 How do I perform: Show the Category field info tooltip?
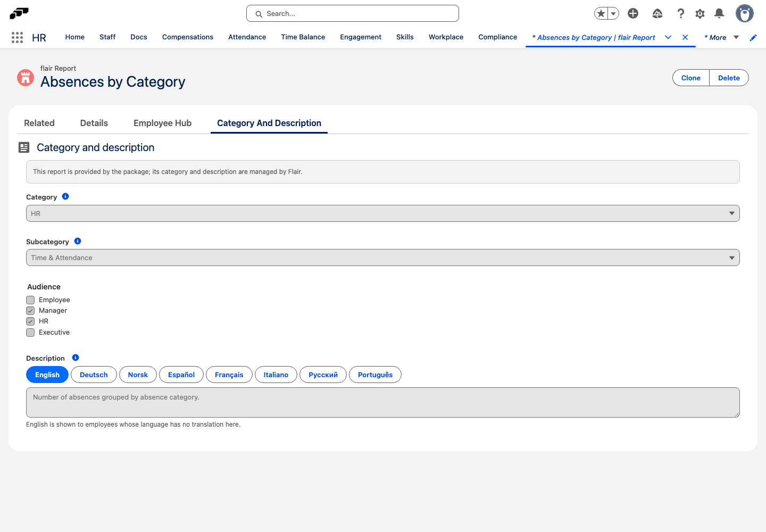pyautogui.click(x=65, y=196)
